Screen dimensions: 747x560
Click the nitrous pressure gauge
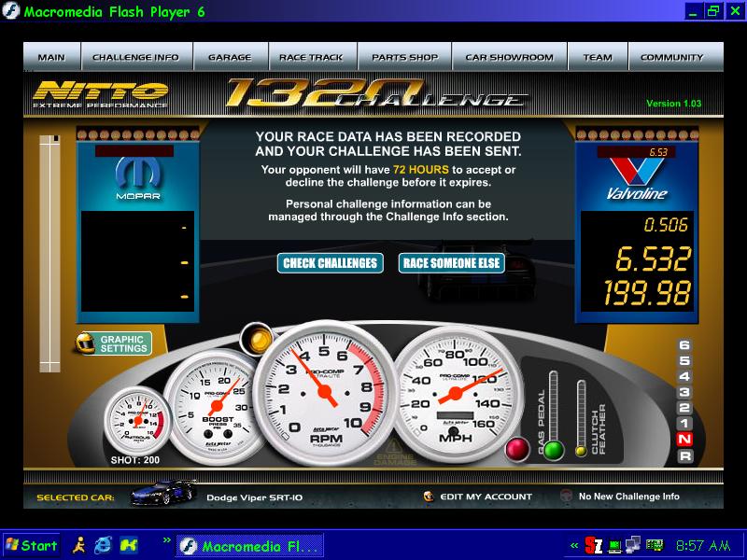[138, 421]
